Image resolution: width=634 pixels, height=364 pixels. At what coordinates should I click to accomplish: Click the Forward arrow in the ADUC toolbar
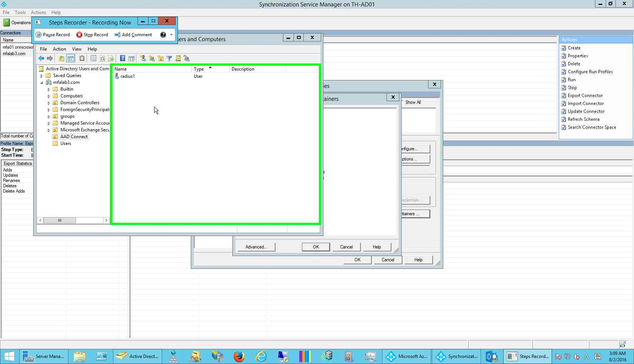coord(49,58)
